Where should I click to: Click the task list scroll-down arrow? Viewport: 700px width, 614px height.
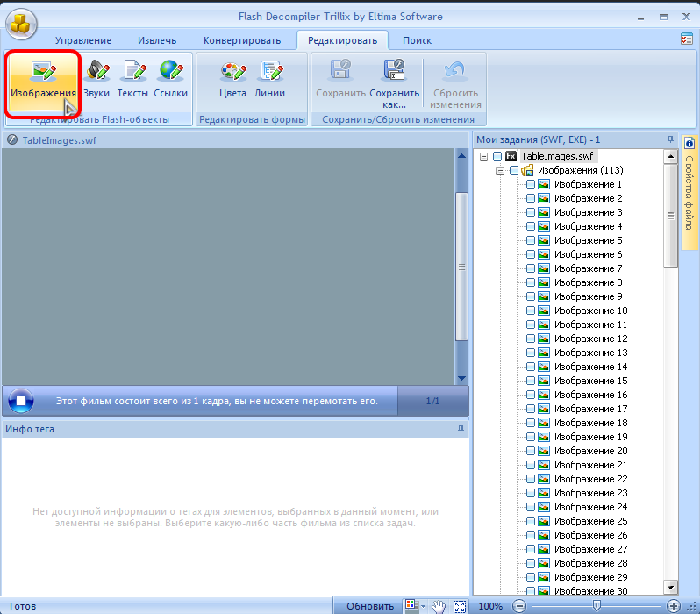pyautogui.click(x=670, y=587)
